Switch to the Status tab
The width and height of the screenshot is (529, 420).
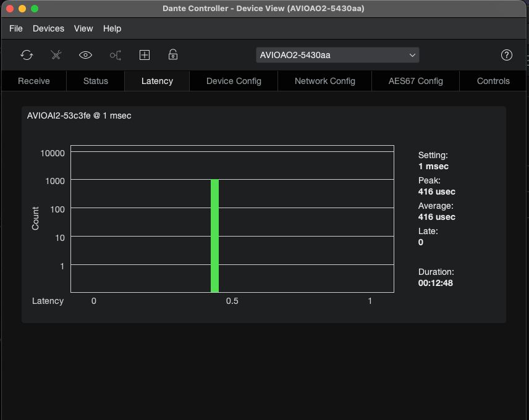click(95, 81)
